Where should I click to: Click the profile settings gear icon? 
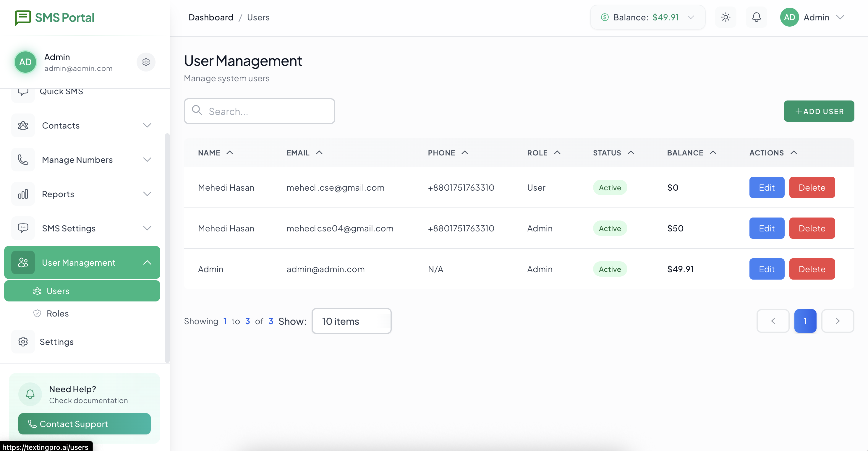(146, 62)
